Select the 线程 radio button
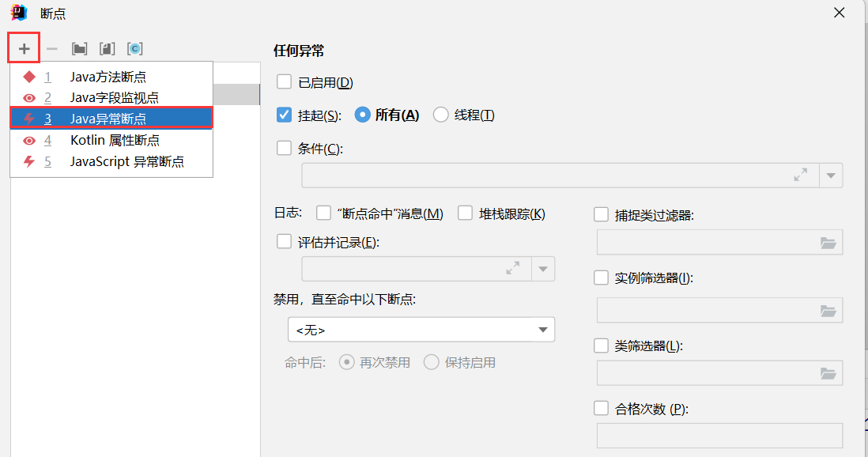Image resolution: width=868 pixels, height=457 pixels. (440, 114)
